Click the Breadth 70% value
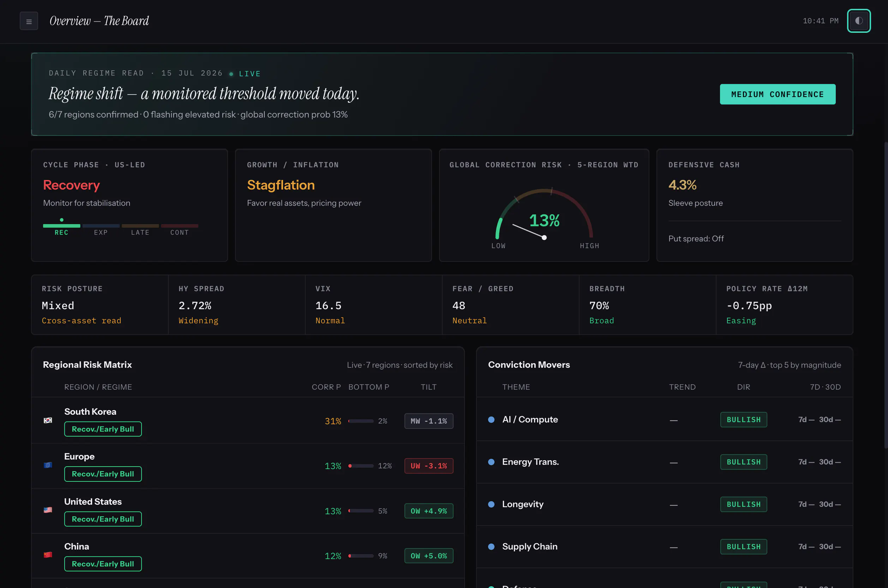The image size is (888, 588). [x=599, y=306]
